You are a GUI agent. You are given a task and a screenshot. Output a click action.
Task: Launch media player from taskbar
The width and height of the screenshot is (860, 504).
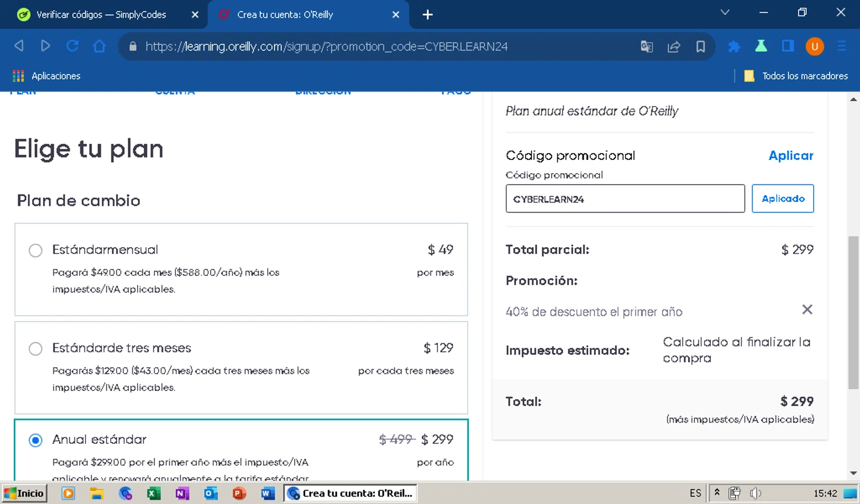[68, 493]
